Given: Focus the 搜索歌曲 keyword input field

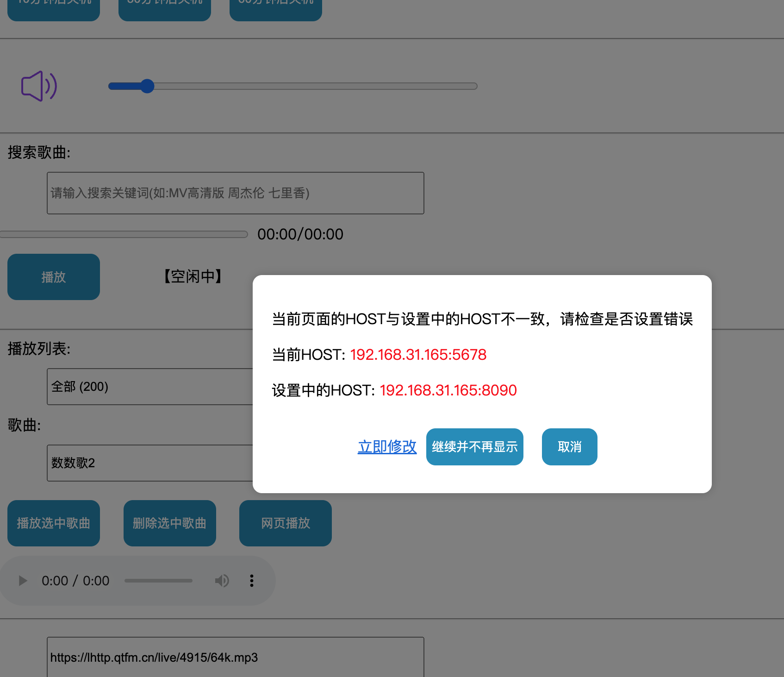Looking at the screenshot, I should coord(235,193).
